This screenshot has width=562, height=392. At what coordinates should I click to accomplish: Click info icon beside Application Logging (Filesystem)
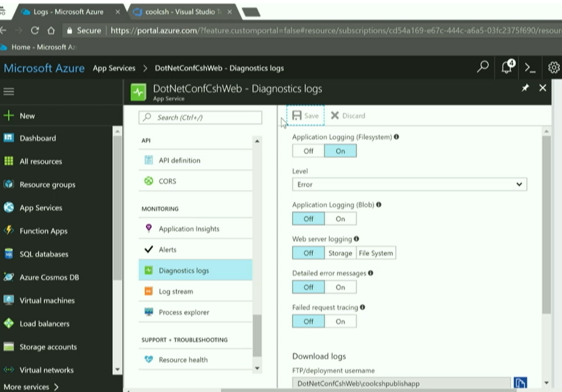pyautogui.click(x=396, y=137)
